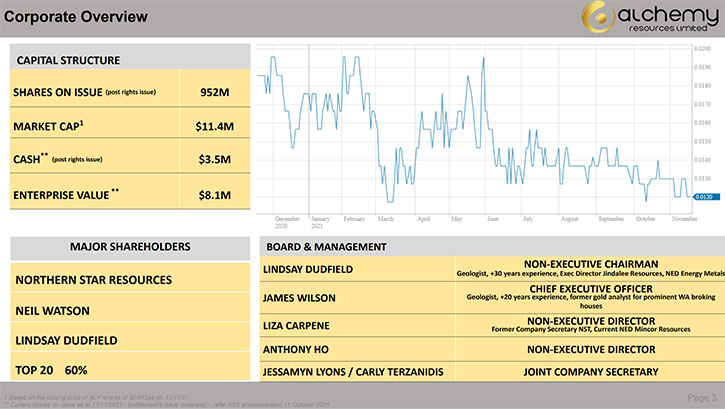The image size is (725, 409).
Task: Click the CAPITAL STRUCTURE heading
Action: click(x=68, y=61)
